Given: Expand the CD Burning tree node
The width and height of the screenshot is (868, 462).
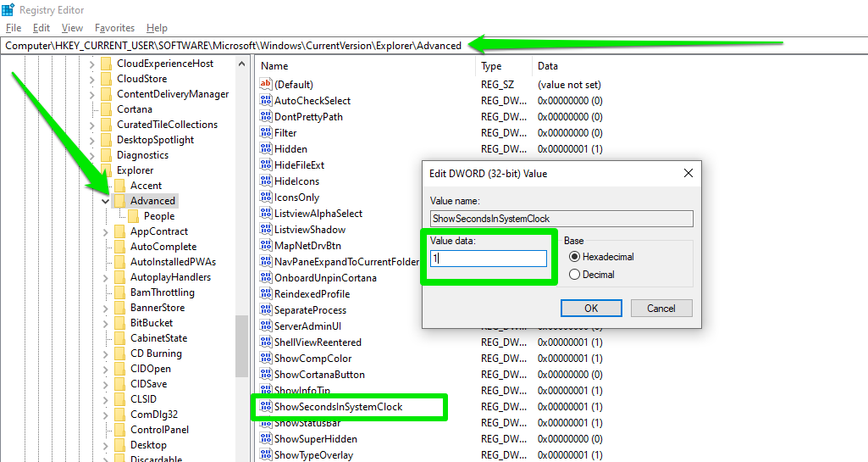Looking at the screenshot, I should coord(105,354).
